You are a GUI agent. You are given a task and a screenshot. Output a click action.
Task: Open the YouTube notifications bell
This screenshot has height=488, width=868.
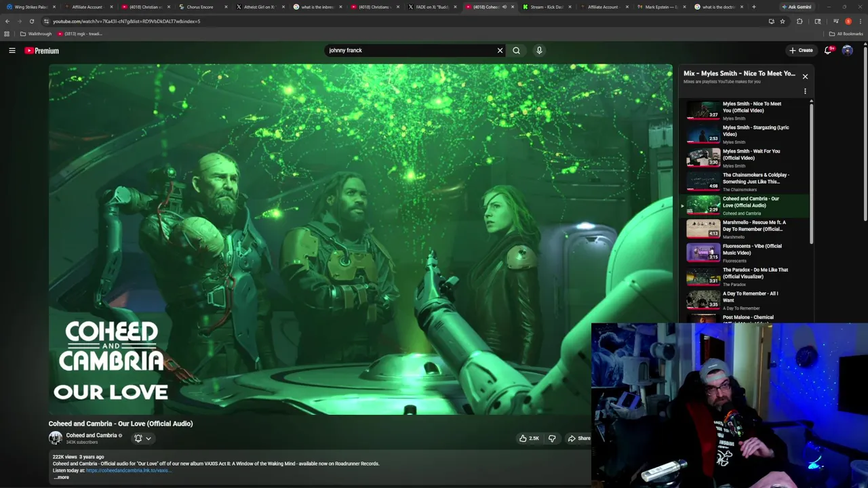click(828, 50)
